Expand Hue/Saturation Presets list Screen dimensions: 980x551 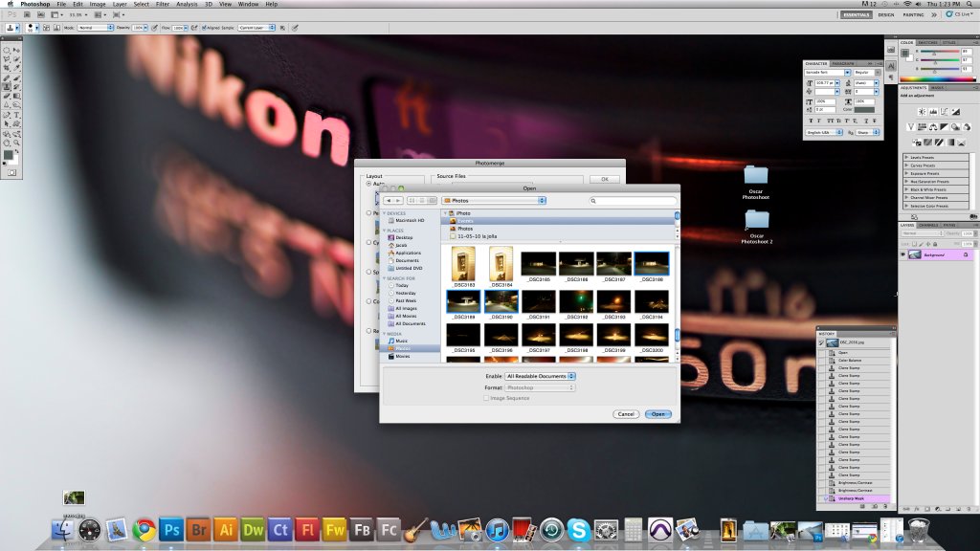907,182
